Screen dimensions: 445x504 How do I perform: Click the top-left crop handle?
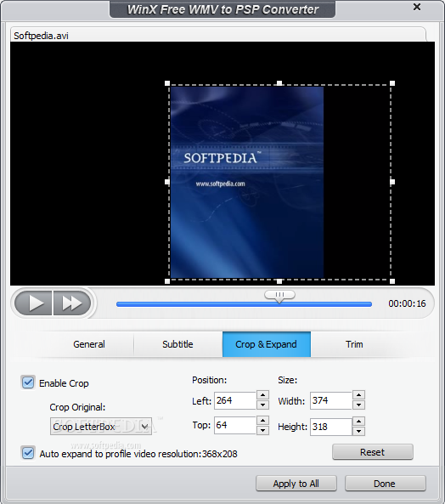click(x=167, y=83)
